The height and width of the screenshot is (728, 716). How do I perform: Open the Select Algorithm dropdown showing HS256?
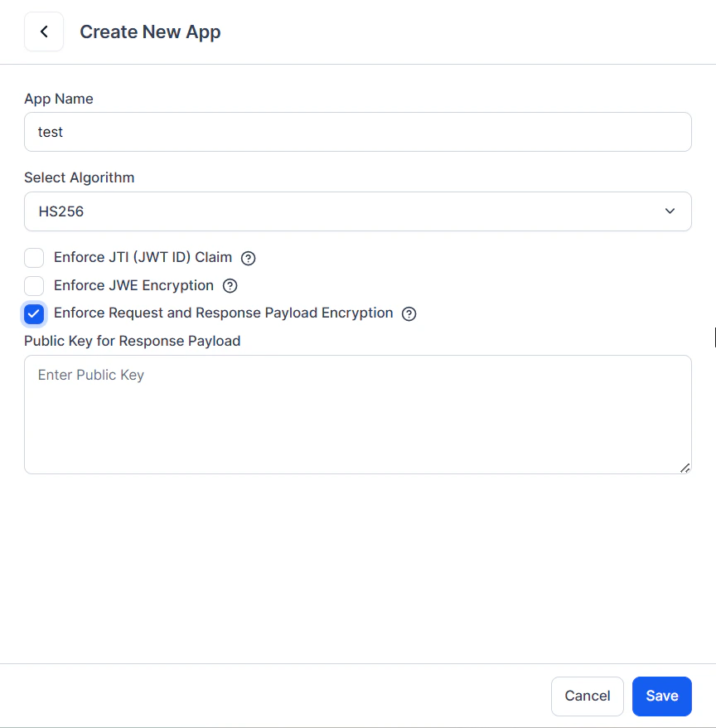pos(358,211)
